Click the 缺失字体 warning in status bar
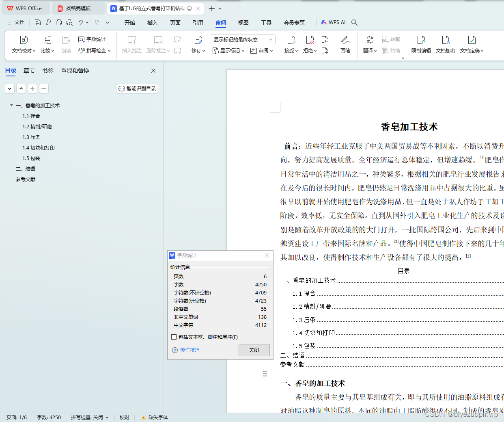This screenshot has height=422, width=504. (155, 417)
